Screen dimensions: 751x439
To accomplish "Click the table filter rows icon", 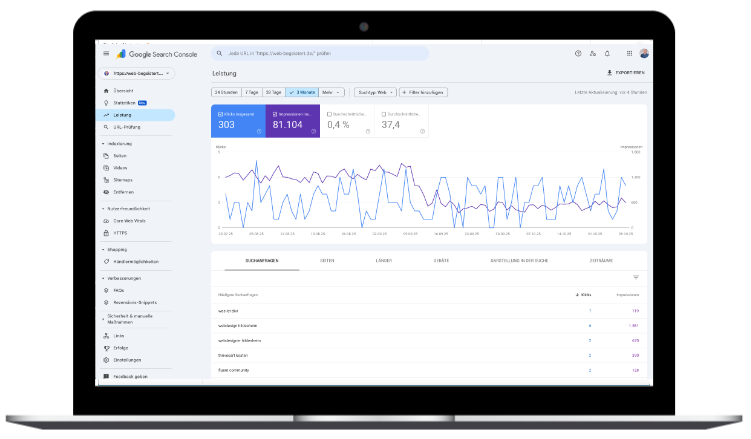I will (635, 276).
